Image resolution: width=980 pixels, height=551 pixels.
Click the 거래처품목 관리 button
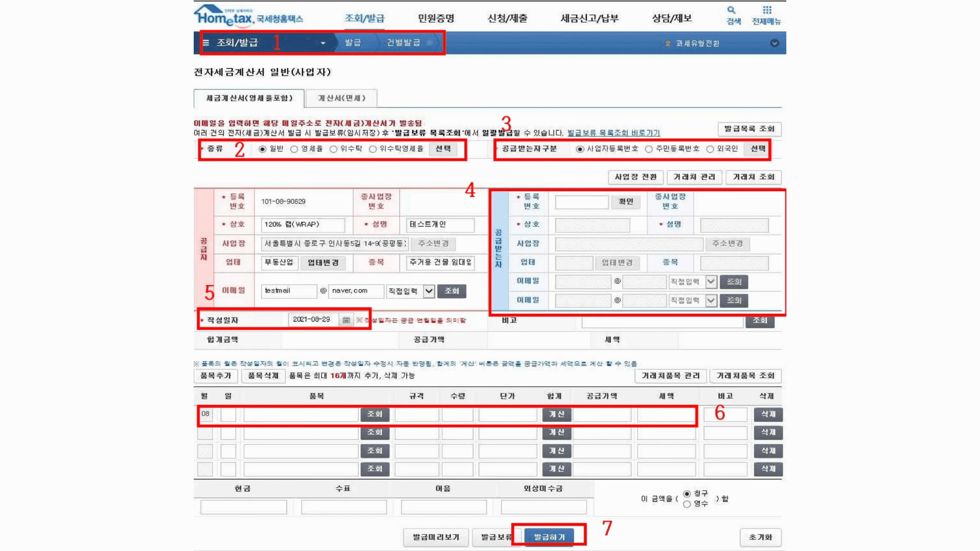point(671,376)
